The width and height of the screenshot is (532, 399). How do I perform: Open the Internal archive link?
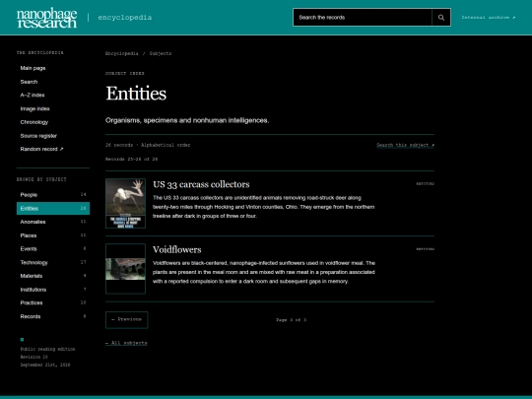[x=489, y=18]
